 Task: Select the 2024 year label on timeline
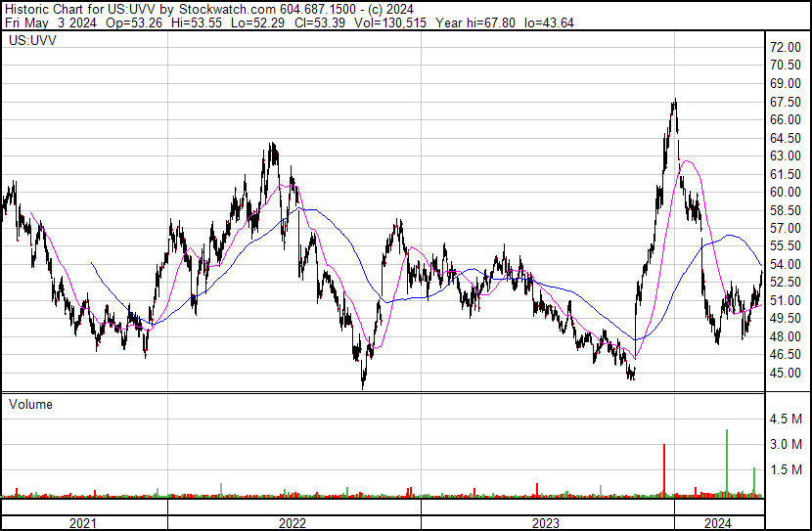pos(718,523)
